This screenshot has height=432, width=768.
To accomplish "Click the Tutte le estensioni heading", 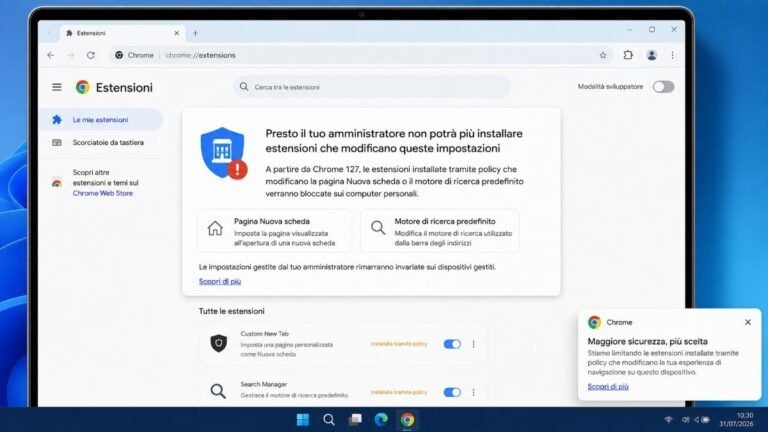I will [232, 311].
